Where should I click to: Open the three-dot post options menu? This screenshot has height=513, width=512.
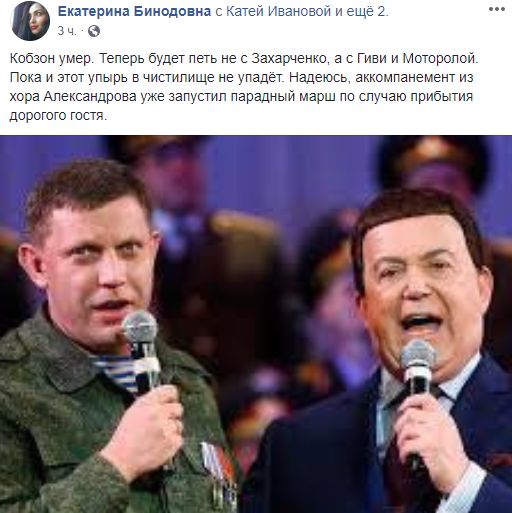click(x=497, y=9)
